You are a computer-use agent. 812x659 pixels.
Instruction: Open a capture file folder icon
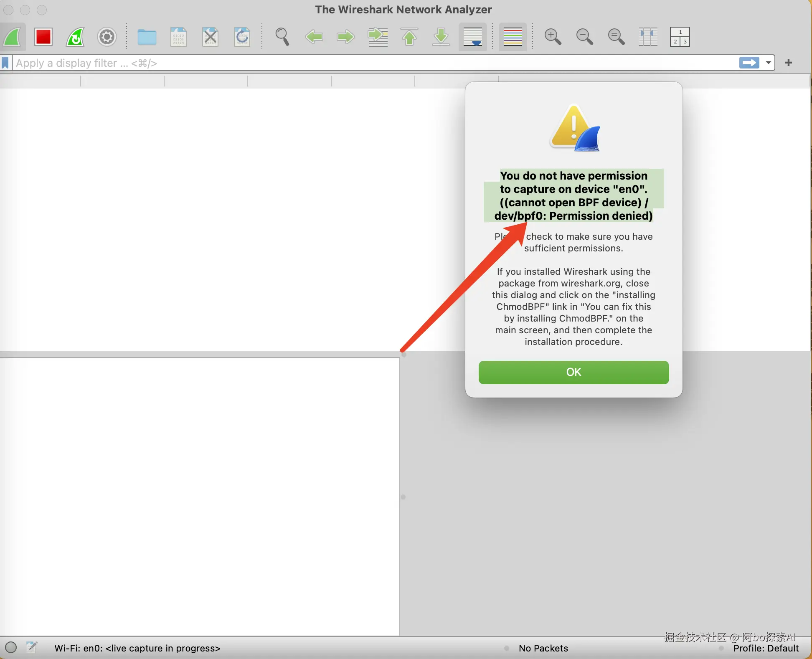tap(147, 37)
